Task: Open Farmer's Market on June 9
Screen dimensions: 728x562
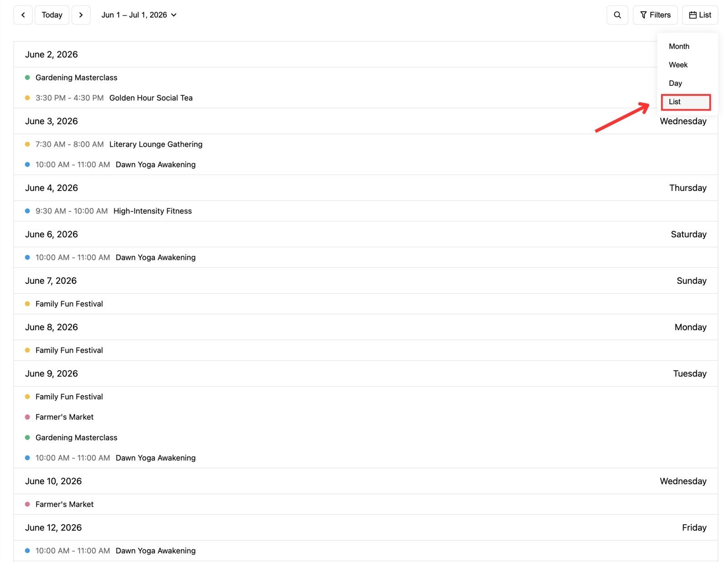Action: point(65,417)
